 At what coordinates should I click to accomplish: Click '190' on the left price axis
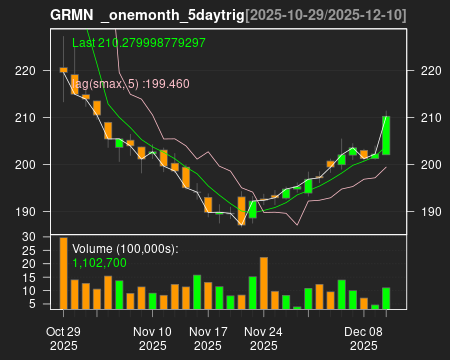pyautogui.click(x=25, y=212)
